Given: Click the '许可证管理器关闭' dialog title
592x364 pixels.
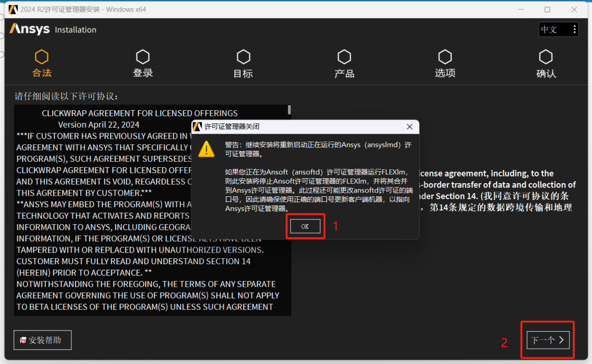Looking at the screenshot, I should pos(232,127).
